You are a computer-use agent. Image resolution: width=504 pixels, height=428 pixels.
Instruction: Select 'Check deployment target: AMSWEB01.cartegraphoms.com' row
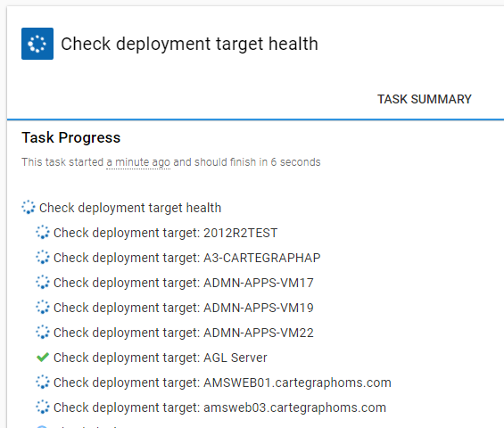222,383
